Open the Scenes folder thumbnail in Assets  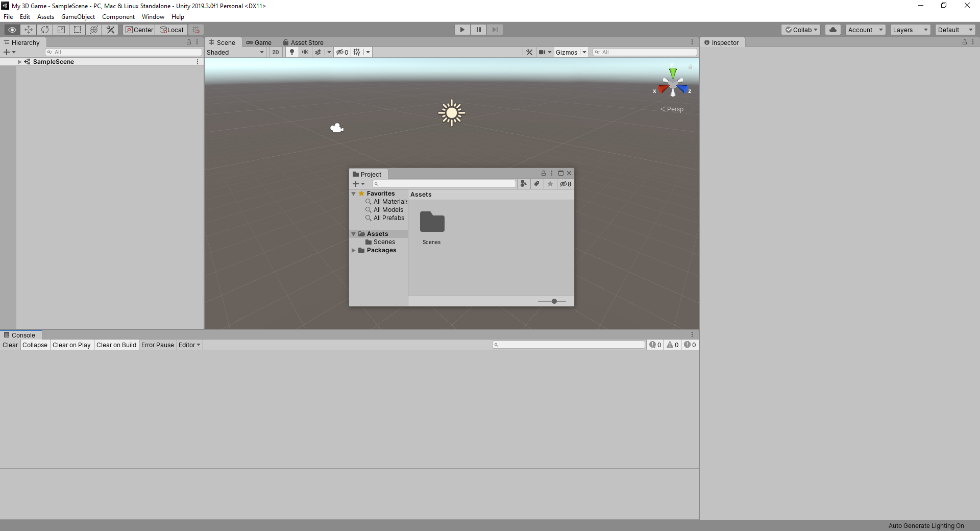click(432, 223)
